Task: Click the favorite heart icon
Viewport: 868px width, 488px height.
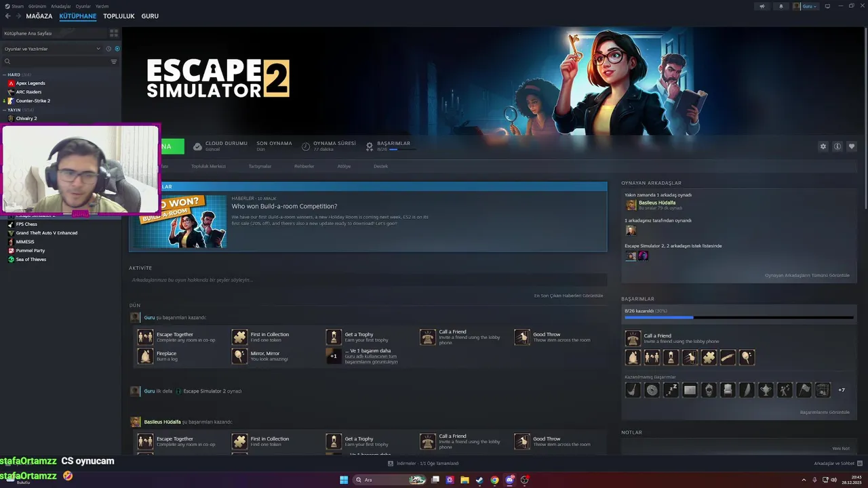Action: tap(852, 146)
